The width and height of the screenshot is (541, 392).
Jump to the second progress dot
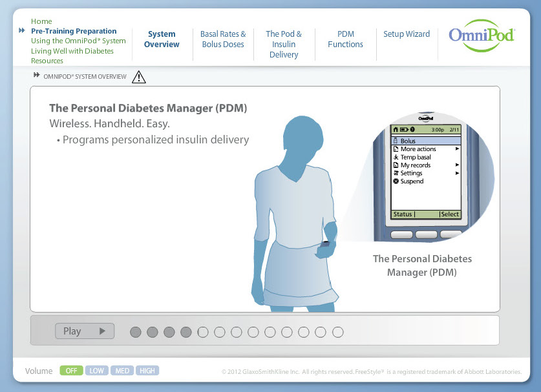click(153, 333)
